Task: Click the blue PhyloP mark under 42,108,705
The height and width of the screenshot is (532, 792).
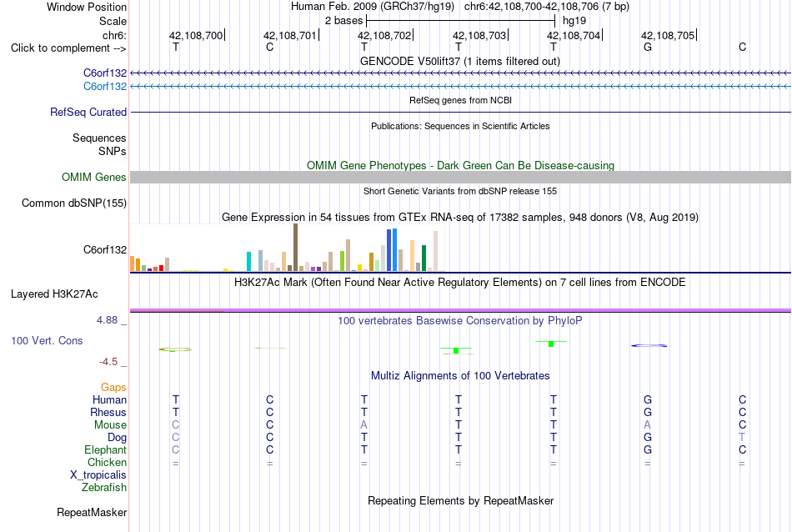Action: pyautogui.click(x=649, y=345)
